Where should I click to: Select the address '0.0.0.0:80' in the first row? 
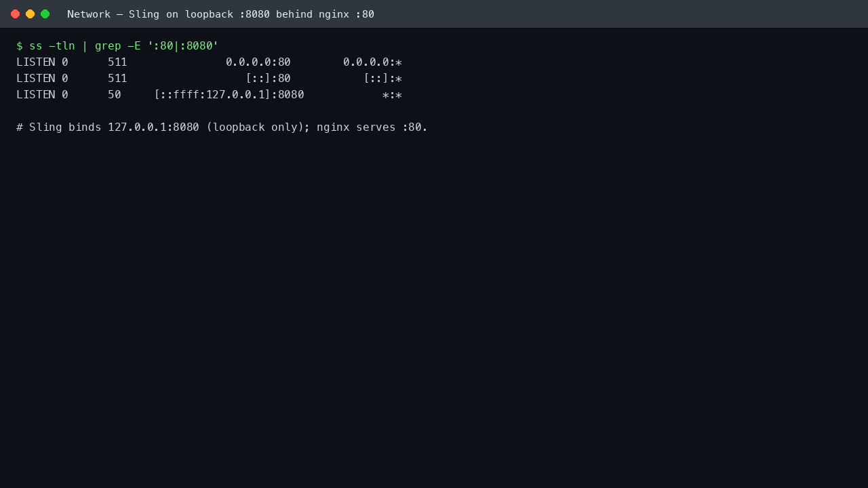tap(258, 62)
